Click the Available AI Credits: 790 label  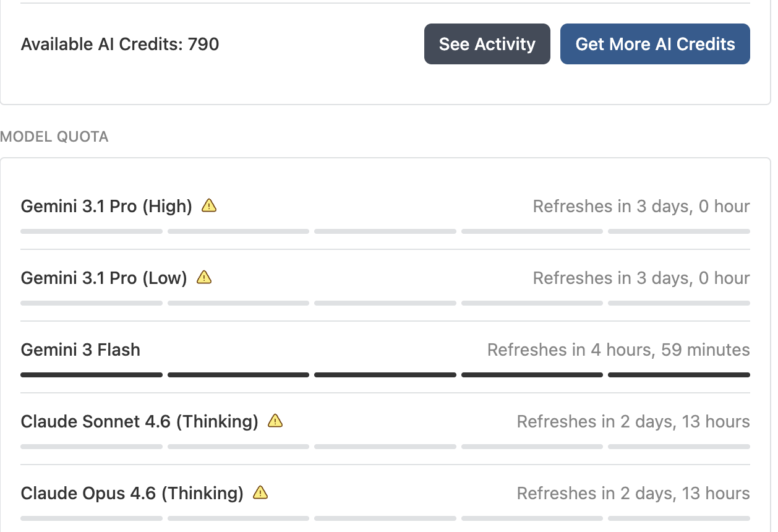[120, 44]
